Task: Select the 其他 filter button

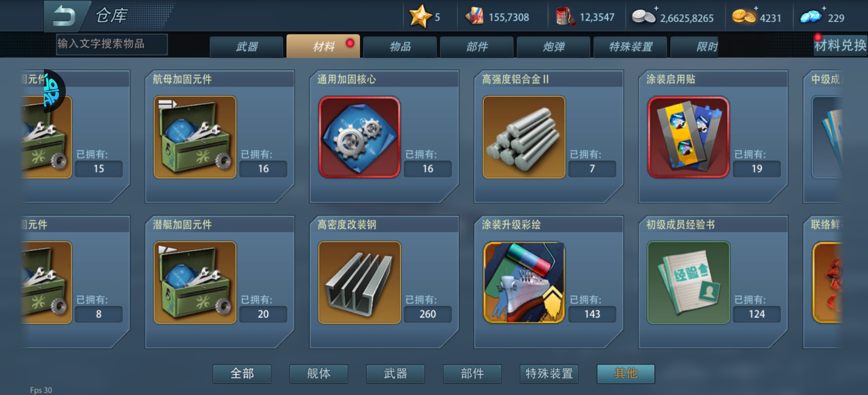Action: pos(626,373)
